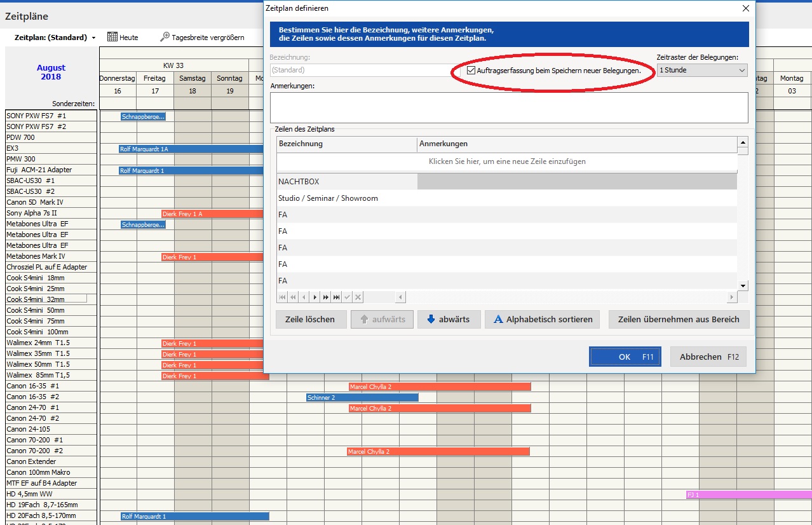
Task: Close the Zeitplan definieren dialog
Action: [746, 8]
